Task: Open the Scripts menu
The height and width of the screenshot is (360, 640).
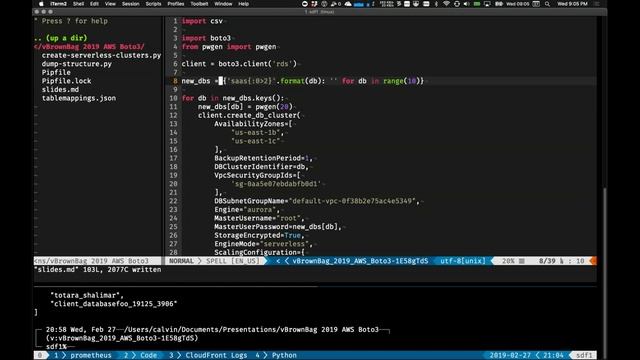Action: pyautogui.click(x=153, y=4)
